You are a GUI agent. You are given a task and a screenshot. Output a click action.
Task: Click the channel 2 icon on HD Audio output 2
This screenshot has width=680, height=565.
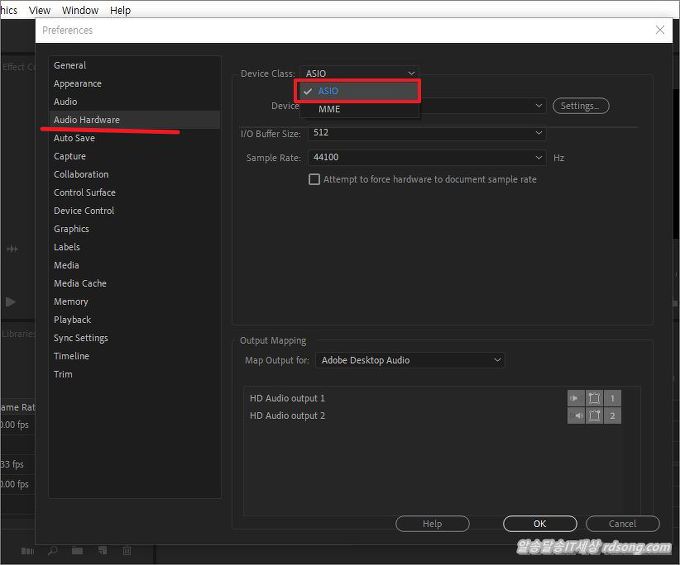pyautogui.click(x=612, y=416)
